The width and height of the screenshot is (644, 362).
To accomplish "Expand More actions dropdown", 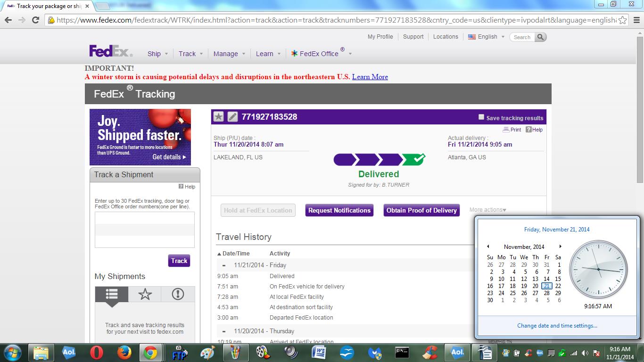I will point(488,210).
